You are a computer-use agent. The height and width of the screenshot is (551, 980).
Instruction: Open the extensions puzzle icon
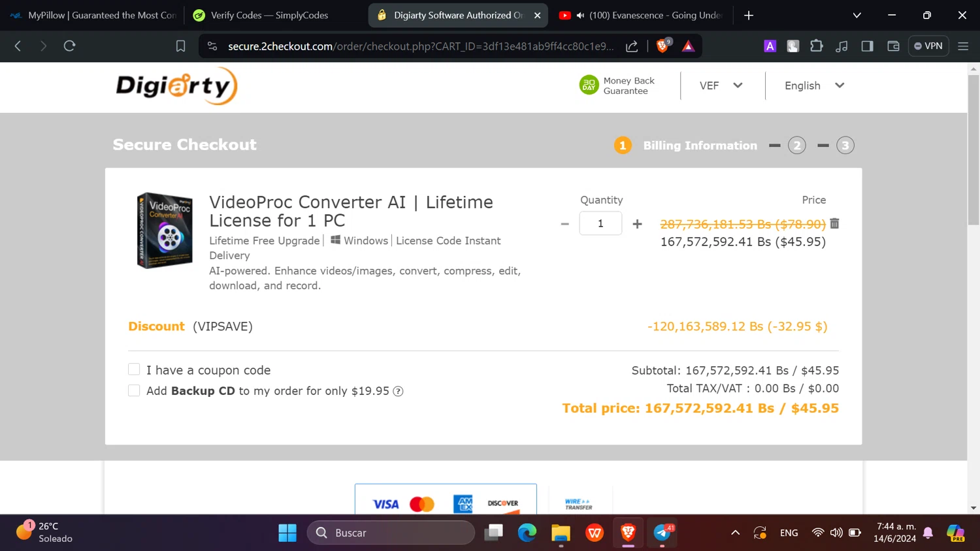[x=817, y=46]
